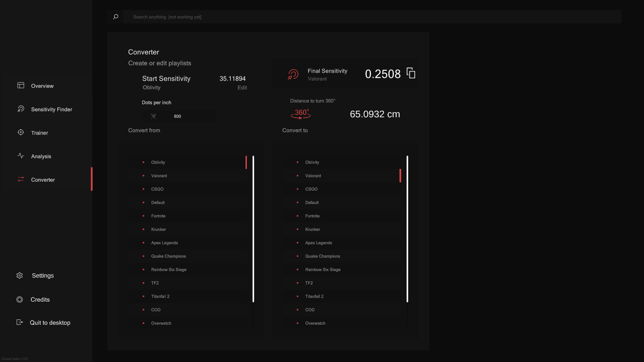Click the Dots per inch 800 field

tap(178, 116)
